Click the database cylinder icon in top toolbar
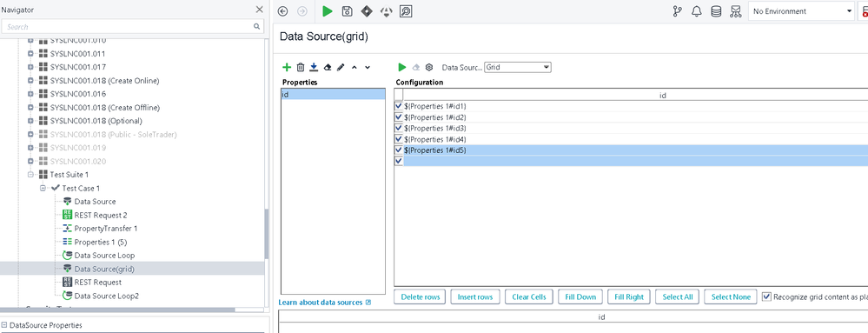The image size is (868, 333). (716, 11)
